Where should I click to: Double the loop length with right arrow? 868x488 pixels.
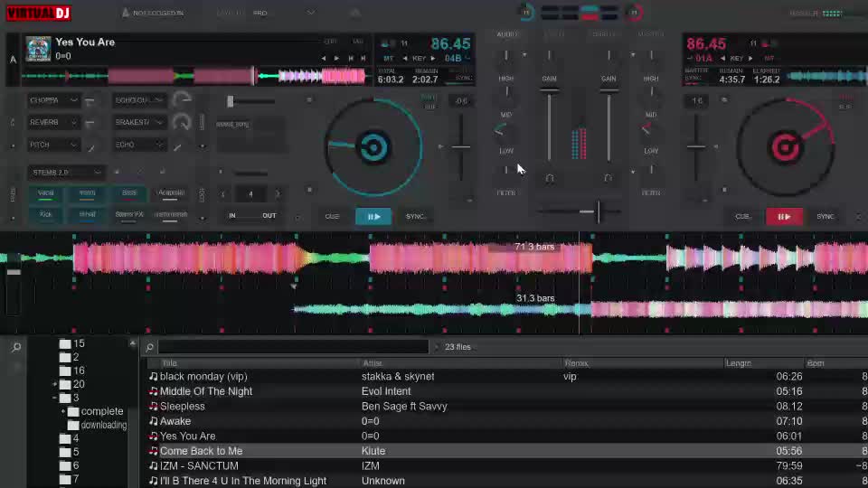click(x=278, y=194)
